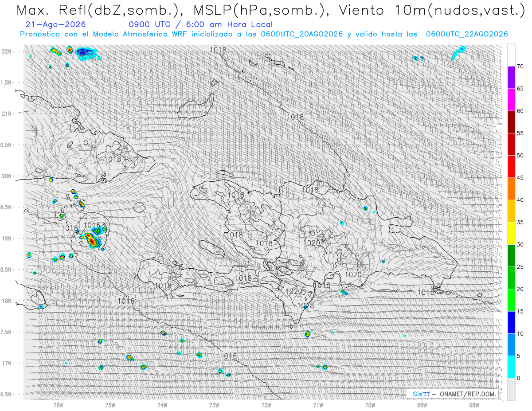
Task: Click the '50' colorbar scale value
Action: [520, 156]
